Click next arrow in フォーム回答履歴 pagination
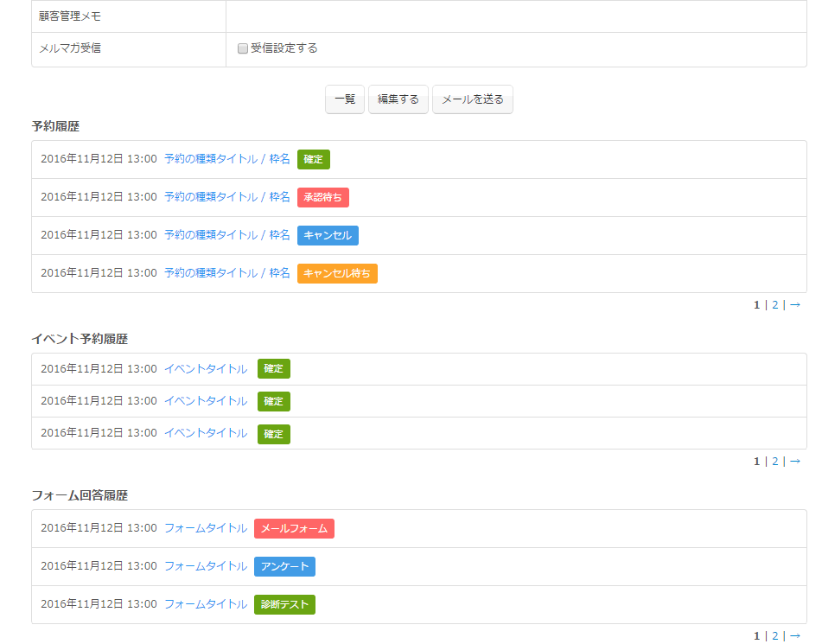Screen dimensions: 822x644 [x=794, y=635]
